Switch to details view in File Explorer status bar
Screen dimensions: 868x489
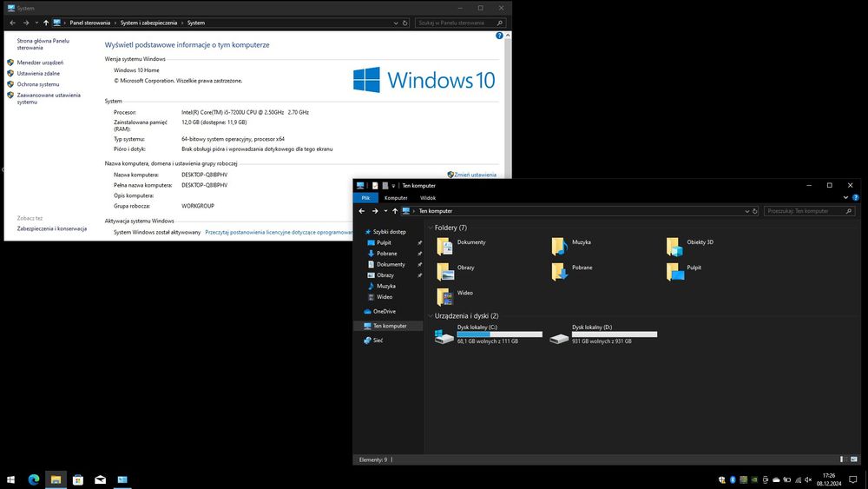(x=842, y=459)
